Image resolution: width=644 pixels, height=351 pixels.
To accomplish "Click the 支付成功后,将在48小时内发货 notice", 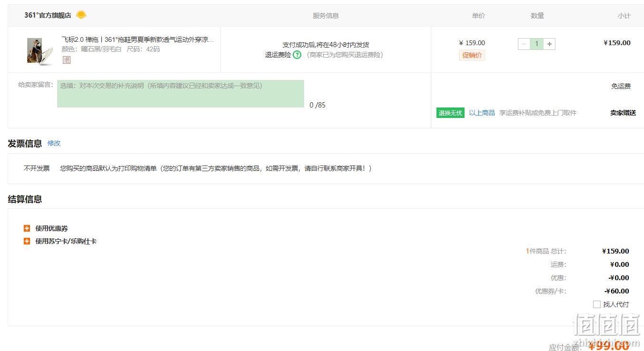I will [x=326, y=45].
